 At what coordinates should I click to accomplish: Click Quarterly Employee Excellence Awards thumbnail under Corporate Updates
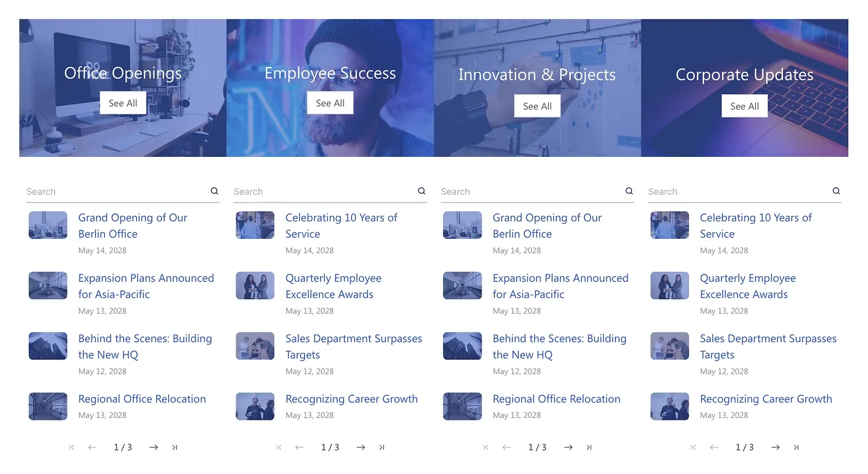(x=670, y=285)
